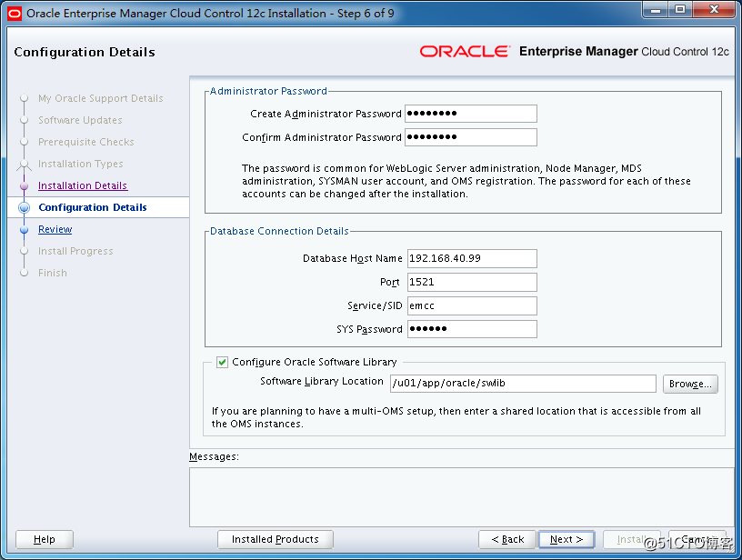This screenshot has height=560, width=742.
Task: Proceed by clicking Next button
Action: coord(566,539)
